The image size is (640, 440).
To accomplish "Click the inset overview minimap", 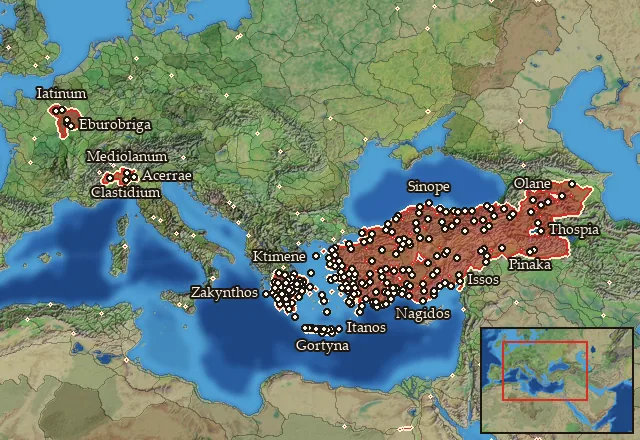I will [x=557, y=380].
